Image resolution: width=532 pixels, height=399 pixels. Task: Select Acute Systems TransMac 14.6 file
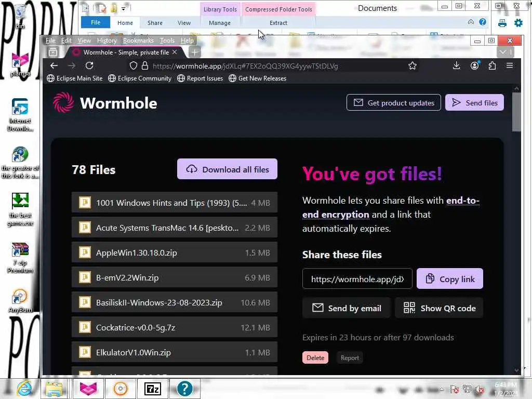(x=175, y=228)
